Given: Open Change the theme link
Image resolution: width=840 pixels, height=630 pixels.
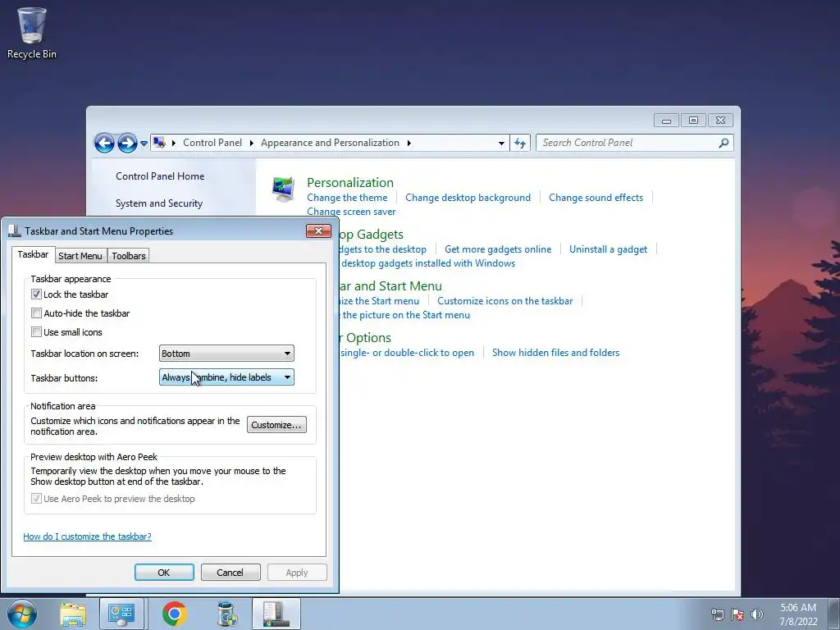Looking at the screenshot, I should [x=347, y=198].
